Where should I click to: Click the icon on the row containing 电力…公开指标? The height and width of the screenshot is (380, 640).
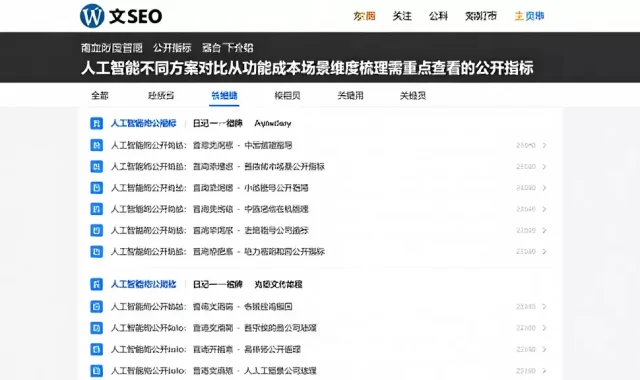pyautogui.click(x=96, y=251)
